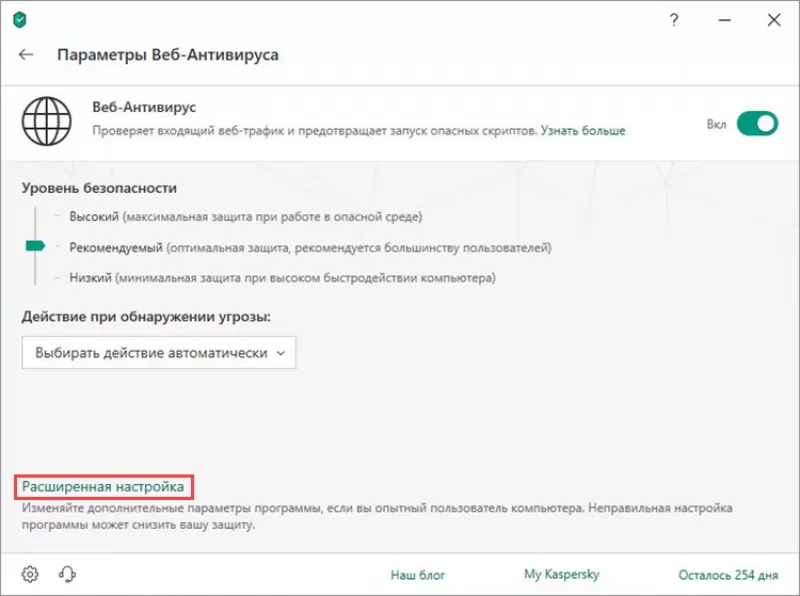Open Расширенная настройка link
The width and height of the screenshot is (800, 596).
[x=104, y=487]
